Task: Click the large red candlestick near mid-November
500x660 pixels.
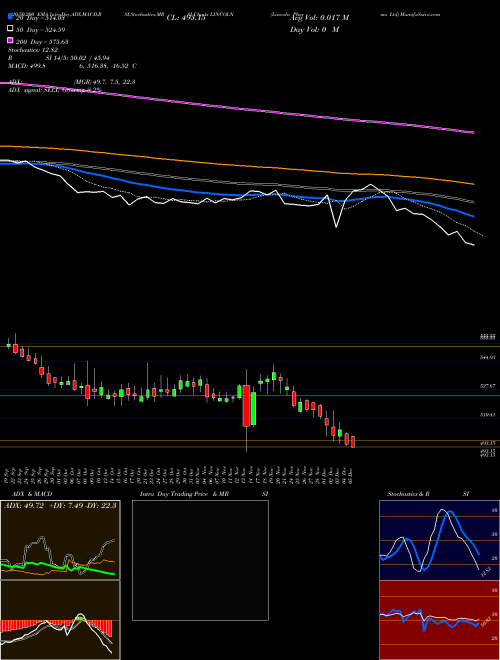Action: (246, 405)
